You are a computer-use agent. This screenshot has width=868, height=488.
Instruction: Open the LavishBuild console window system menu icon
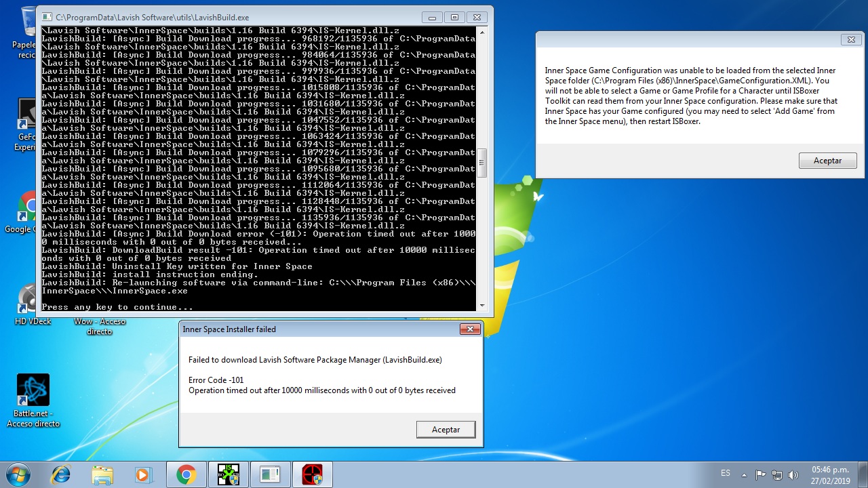tap(47, 17)
